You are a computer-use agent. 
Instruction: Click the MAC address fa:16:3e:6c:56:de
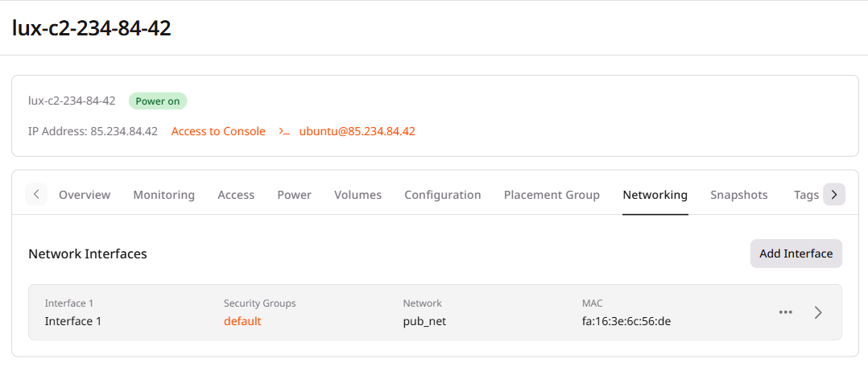[x=626, y=321]
